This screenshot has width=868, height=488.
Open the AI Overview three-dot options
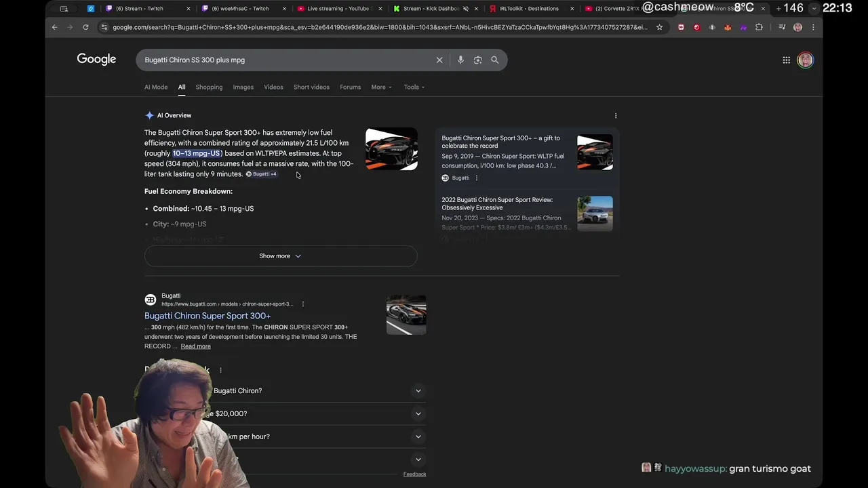[616, 115]
